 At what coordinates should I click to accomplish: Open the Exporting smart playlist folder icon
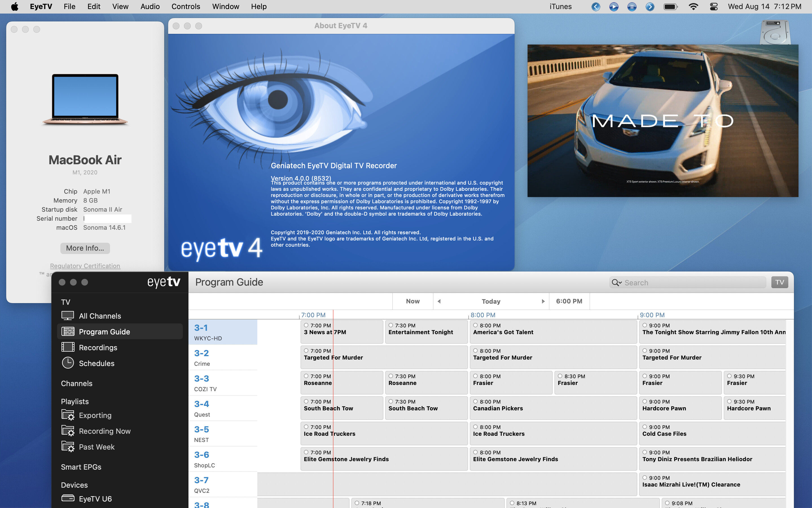[67, 415]
